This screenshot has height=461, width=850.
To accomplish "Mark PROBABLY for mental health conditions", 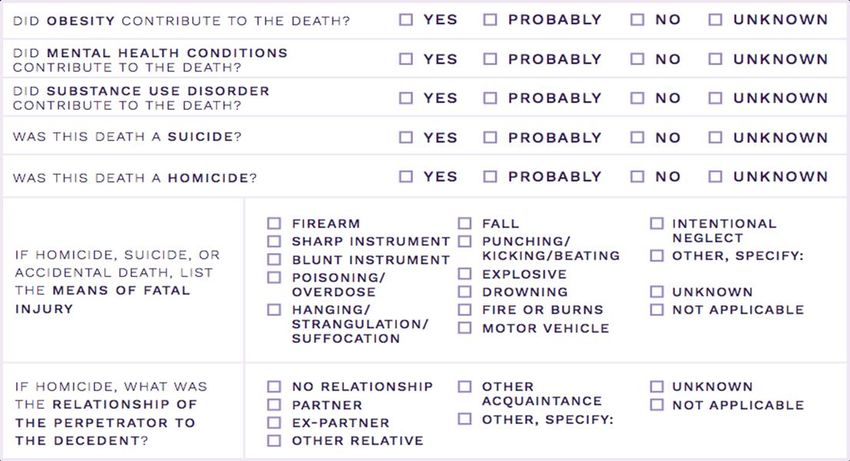I will pyautogui.click(x=490, y=59).
